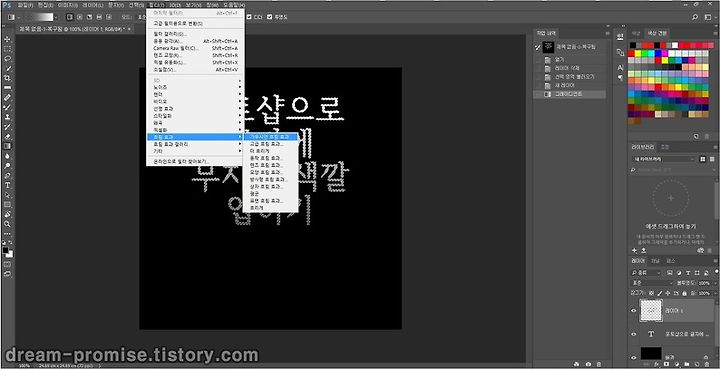Open gradient preset picker dropdown
The image size is (720, 369).
pos(56,17)
